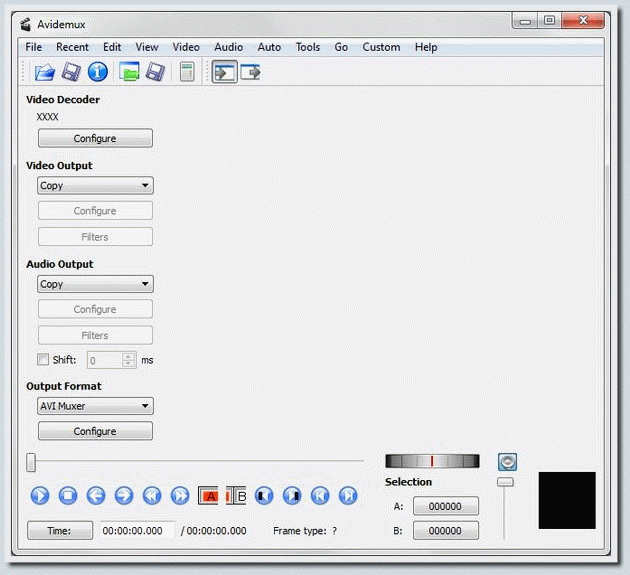Click Filters under Audio Output
This screenshot has height=575, width=630.
point(95,335)
